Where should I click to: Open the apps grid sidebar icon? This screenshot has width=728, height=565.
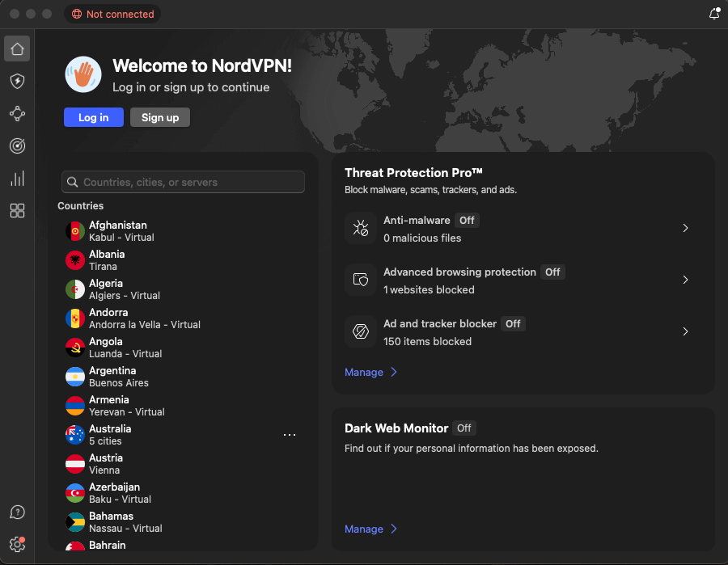coord(17,211)
